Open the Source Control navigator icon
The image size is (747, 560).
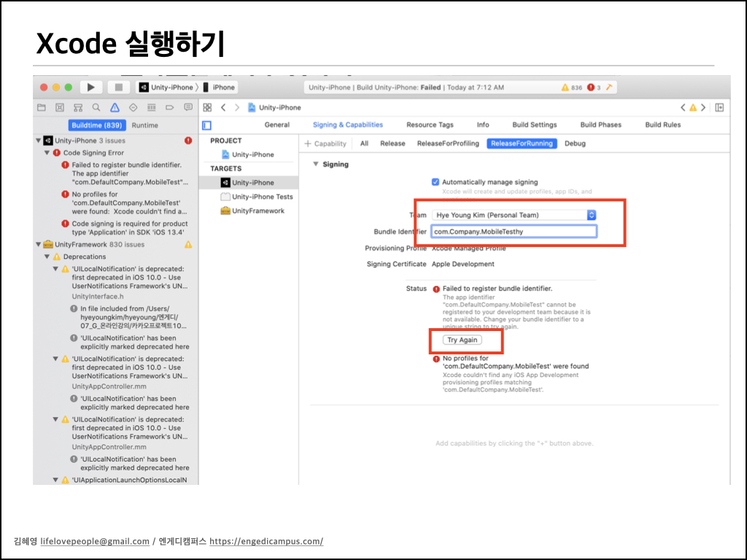(60, 108)
